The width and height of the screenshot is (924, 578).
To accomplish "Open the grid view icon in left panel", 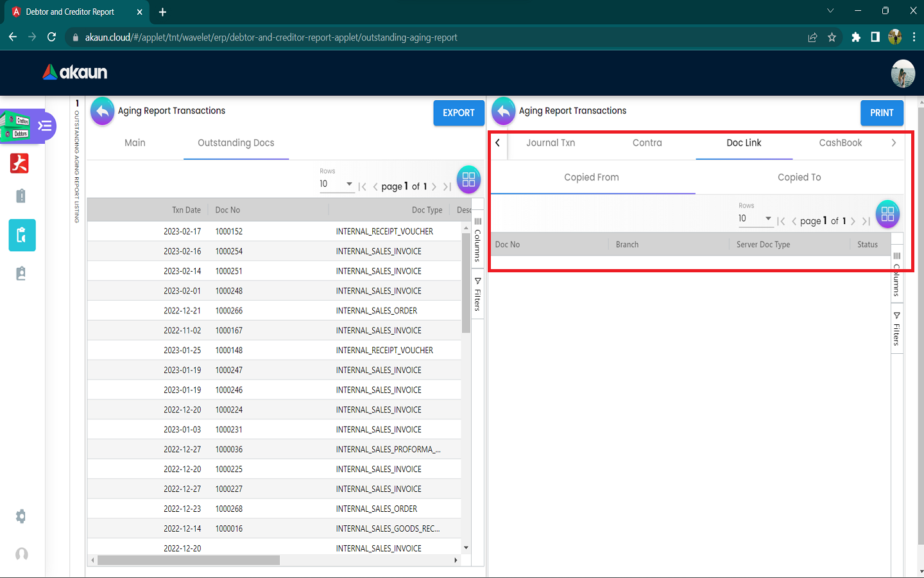I will pos(468,180).
